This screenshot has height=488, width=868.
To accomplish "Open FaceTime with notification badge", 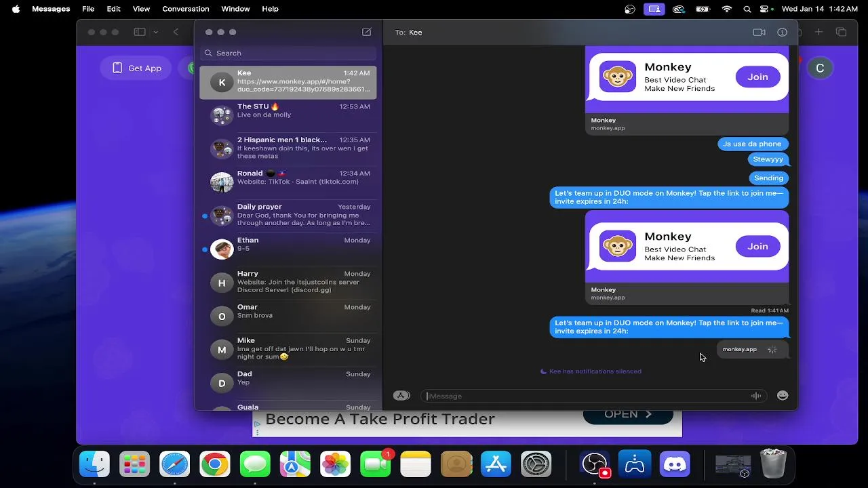I will 376,464.
